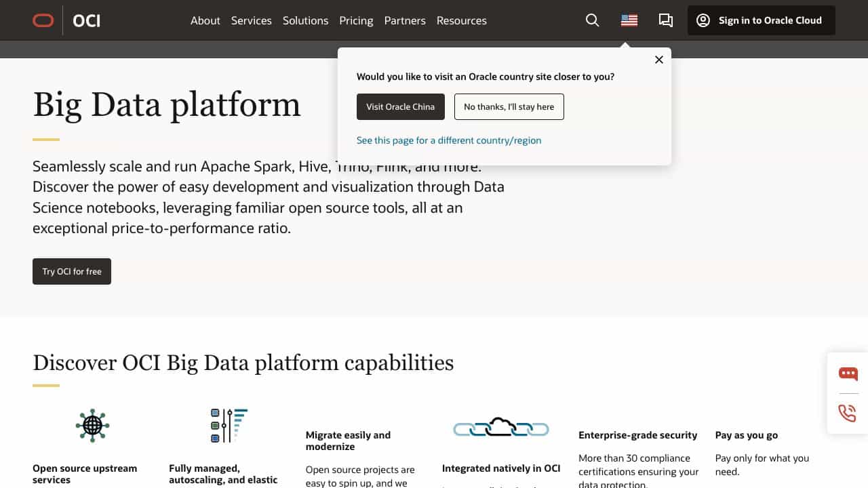Click Visit Oracle China button
The image size is (868, 488).
(401, 106)
